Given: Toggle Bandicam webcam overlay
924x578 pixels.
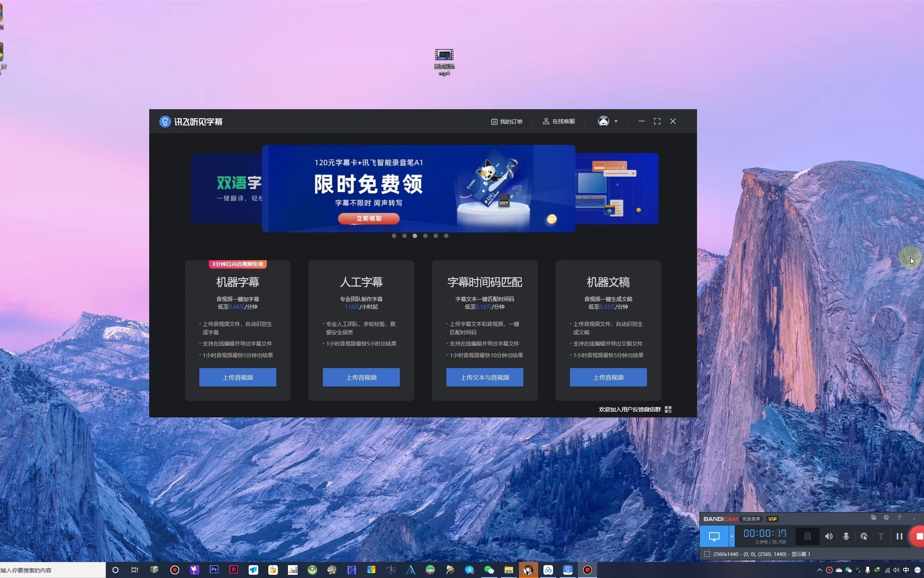Looking at the screenshot, I should [x=807, y=536].
